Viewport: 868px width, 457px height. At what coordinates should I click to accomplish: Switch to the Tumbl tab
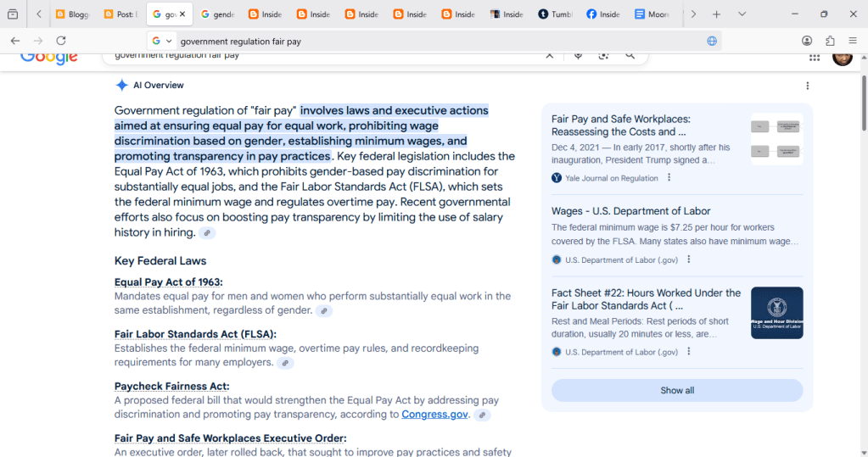point(556,14)
